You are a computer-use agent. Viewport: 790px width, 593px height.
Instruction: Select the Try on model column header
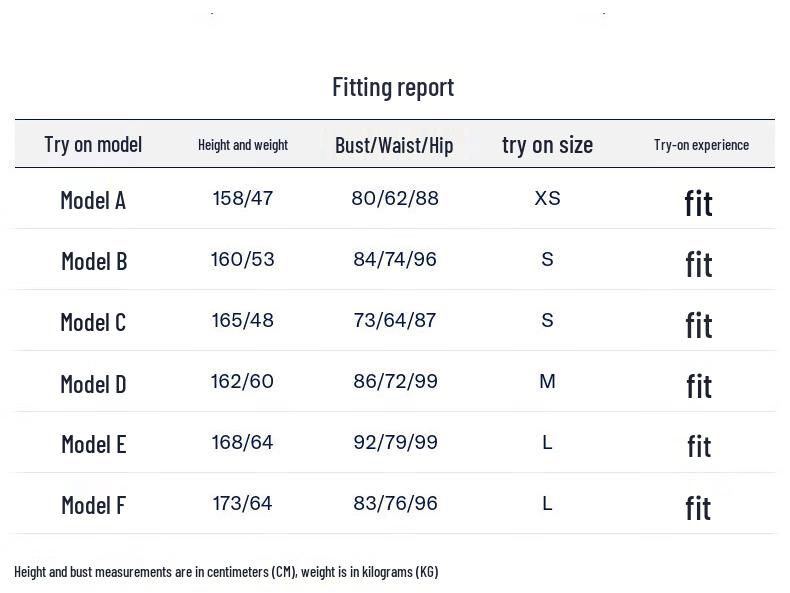click(93, 144)
